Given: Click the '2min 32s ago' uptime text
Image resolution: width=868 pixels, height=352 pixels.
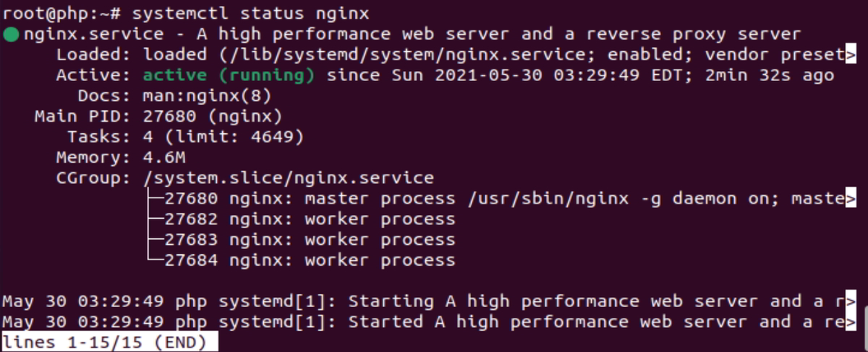Looking at the screenshot, I should 770,75.
